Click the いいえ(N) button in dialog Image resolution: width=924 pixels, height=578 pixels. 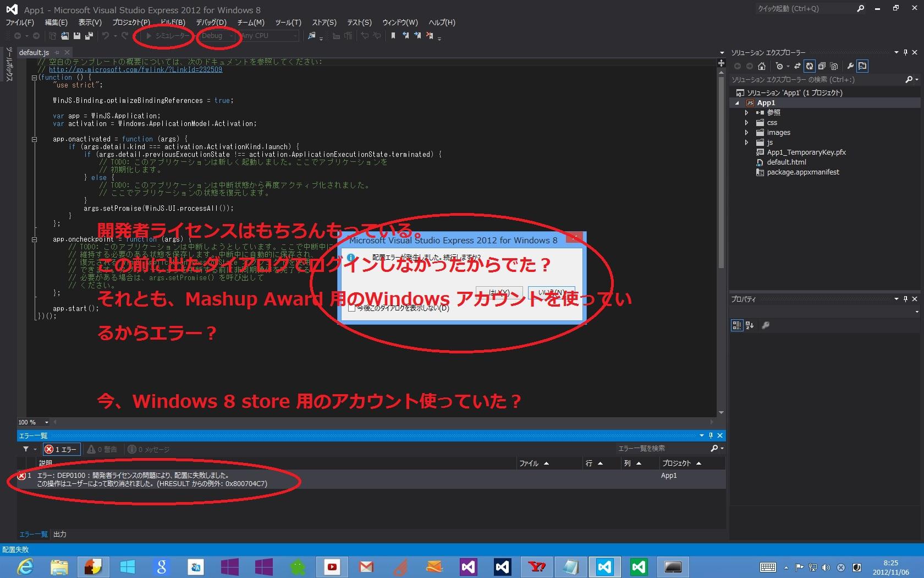pos(551,292)
